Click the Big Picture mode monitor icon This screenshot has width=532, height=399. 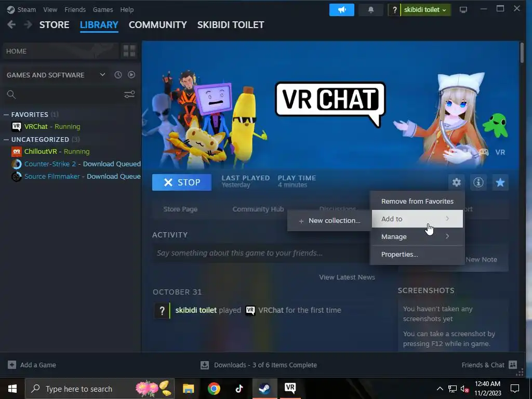463,10
